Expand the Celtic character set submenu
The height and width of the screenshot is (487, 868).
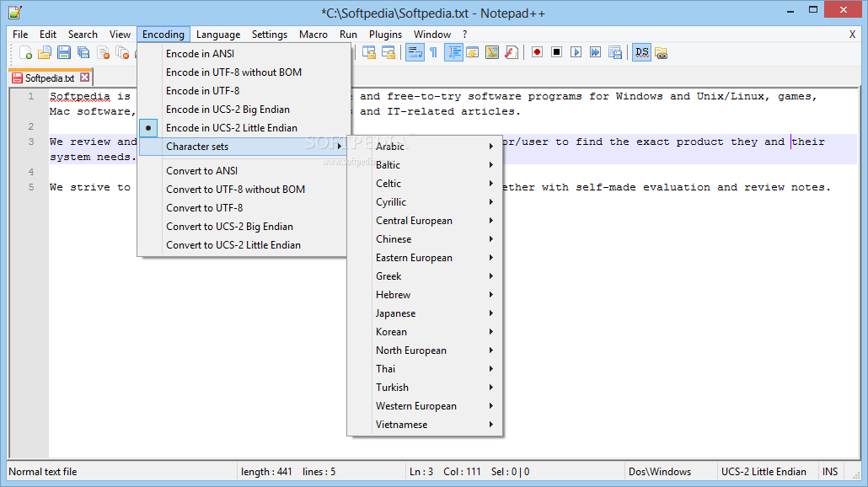point(425,183)
